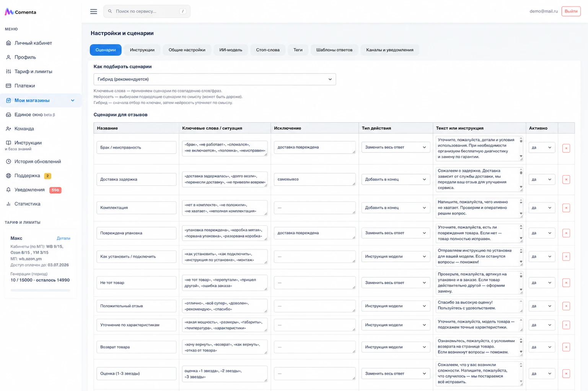Open Уведомления bell icon
The image size is (588, 391).
coord(8,190)
